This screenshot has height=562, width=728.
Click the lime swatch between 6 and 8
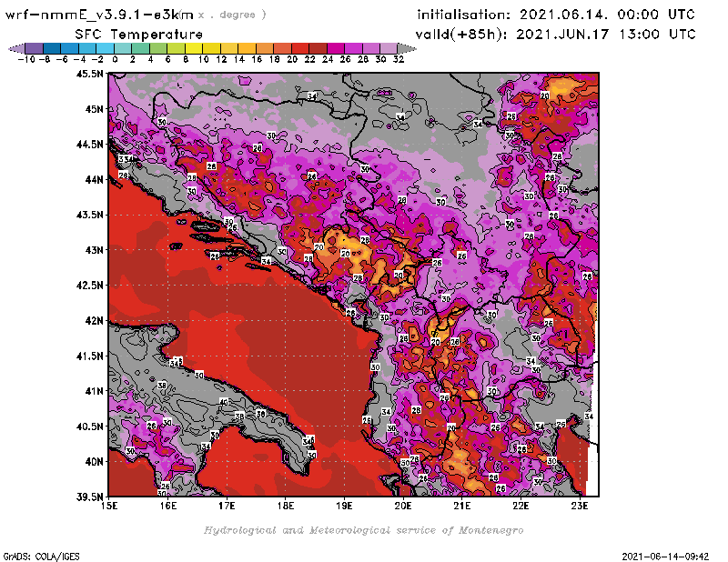pyautogui.click(x=176, y=48)
